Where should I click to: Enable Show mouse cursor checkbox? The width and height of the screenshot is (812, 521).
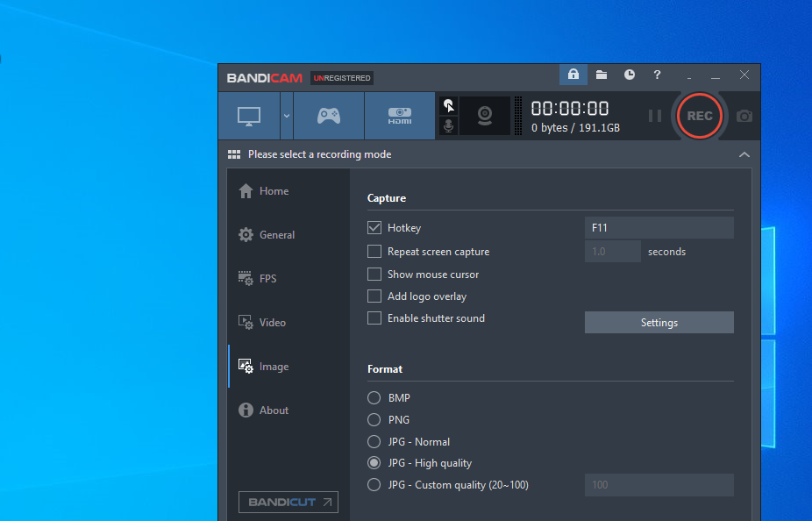tap(374, 274)
